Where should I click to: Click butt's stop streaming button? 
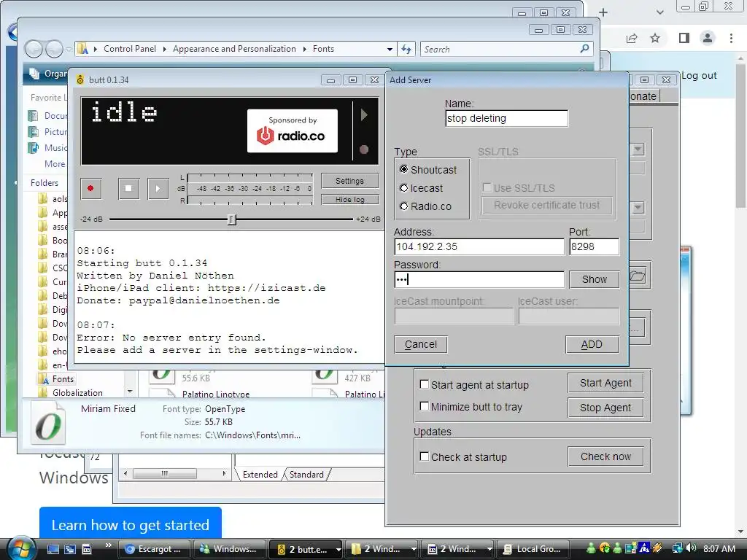128,188
